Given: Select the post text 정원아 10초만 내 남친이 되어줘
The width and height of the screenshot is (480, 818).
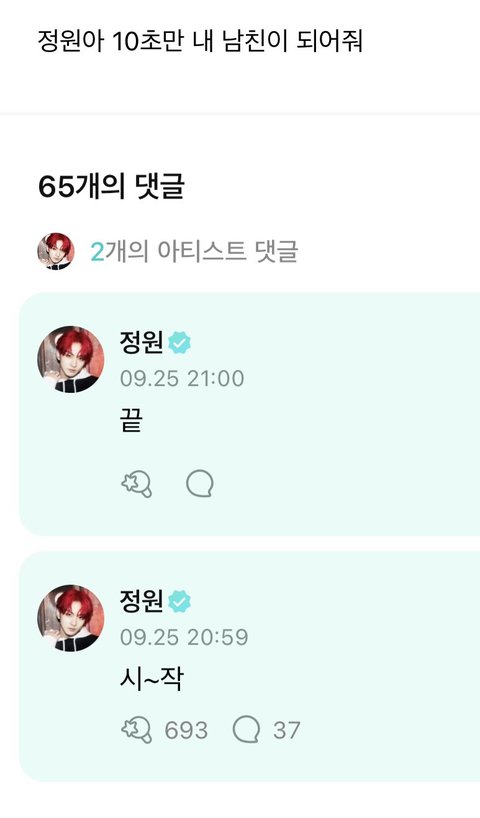Looking at the screenshot, I should [200, 41].
